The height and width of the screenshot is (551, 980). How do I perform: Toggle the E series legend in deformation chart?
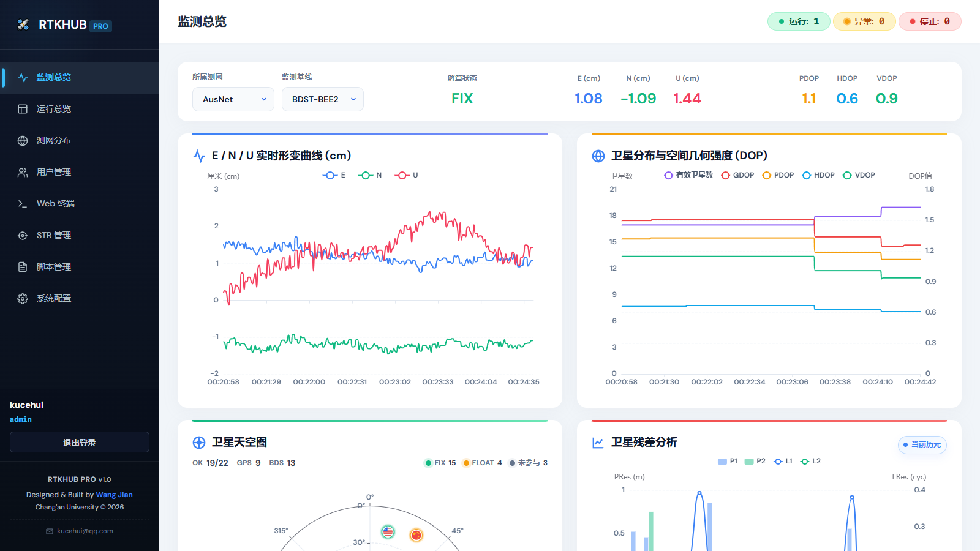[x=334, y=175]
